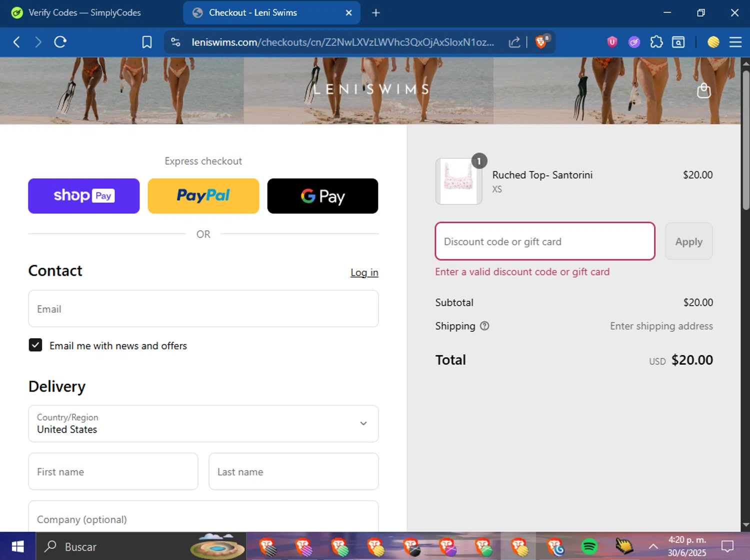Open the yellow striped profile icon

713,42
